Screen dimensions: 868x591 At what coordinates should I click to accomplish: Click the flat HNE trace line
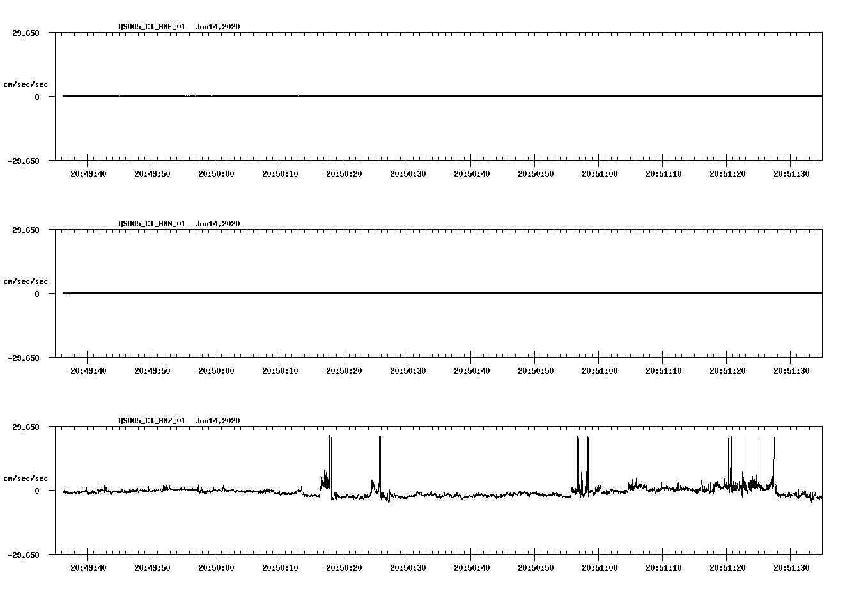(x=442, y=96)
